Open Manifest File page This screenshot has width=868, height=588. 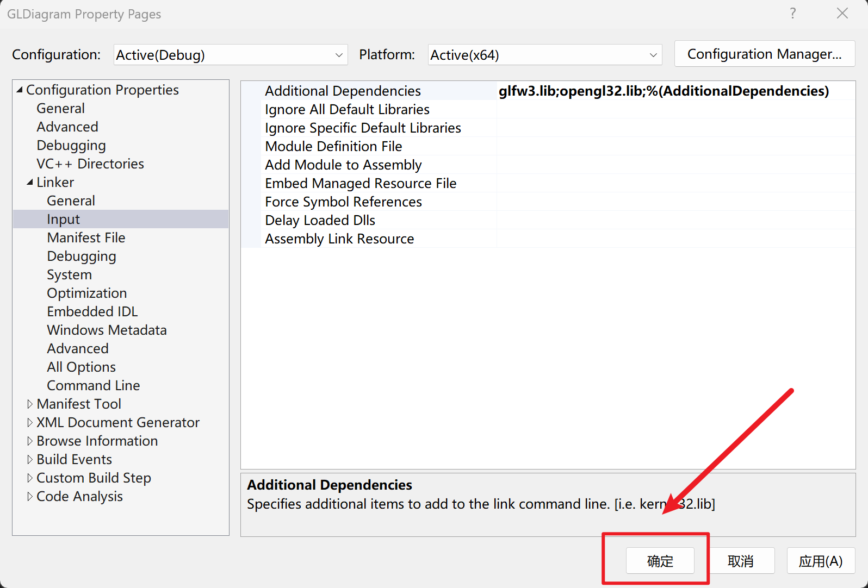pos(86,238)
